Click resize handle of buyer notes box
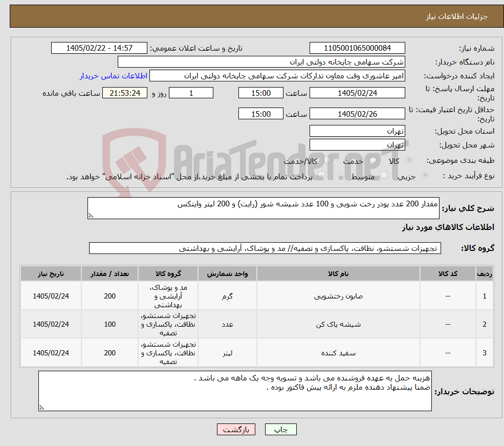Screen dimensions: 504x446 point(41,408)
